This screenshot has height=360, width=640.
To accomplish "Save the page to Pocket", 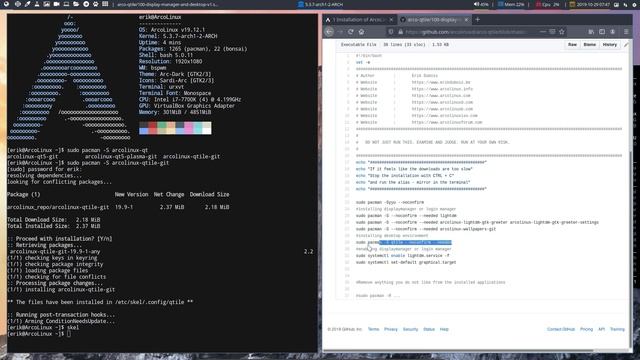I will coord(552,31).
